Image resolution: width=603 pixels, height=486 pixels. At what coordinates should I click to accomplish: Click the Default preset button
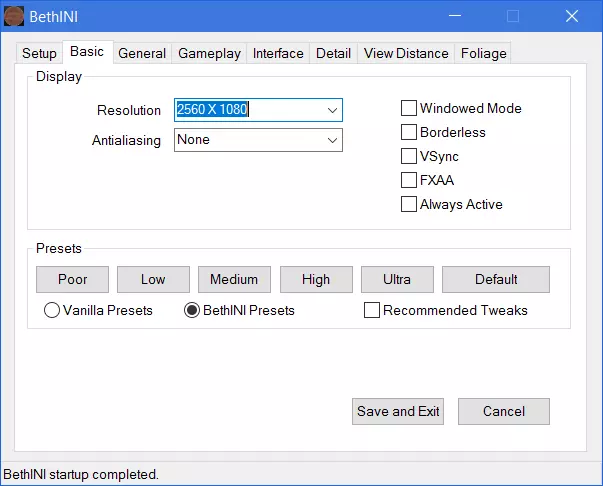[496, 280]
